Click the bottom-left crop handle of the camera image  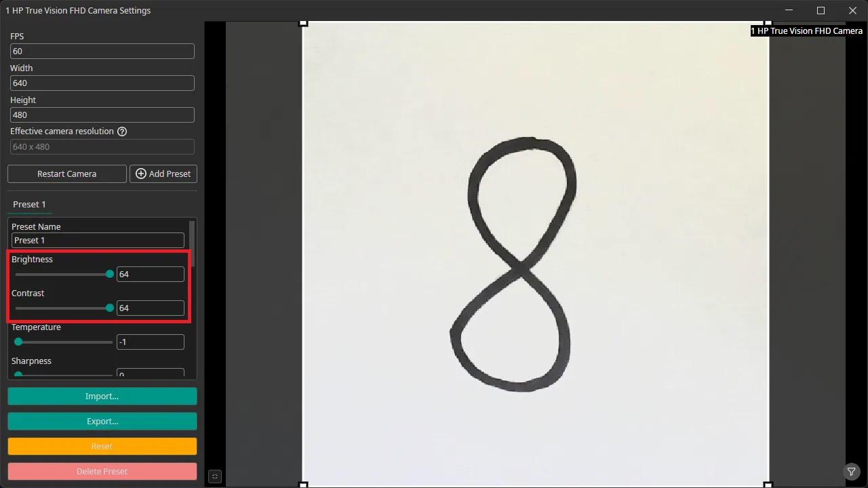[304, 485]
